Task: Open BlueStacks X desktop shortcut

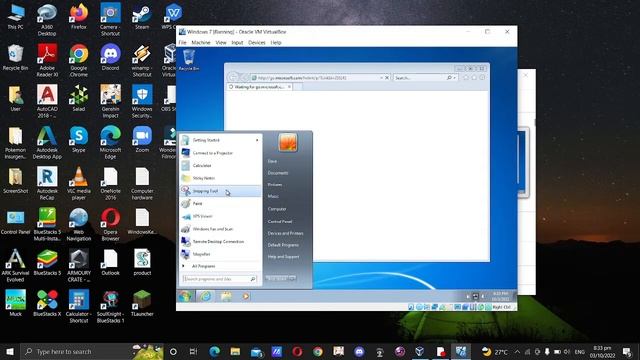Action: pyautogui.click(x=47, y=303)
